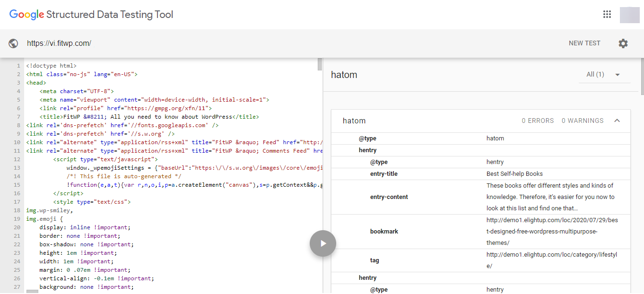Click the 0 WARNINGS indicator
Screen dimensions: 644x294
coord(583,121)
